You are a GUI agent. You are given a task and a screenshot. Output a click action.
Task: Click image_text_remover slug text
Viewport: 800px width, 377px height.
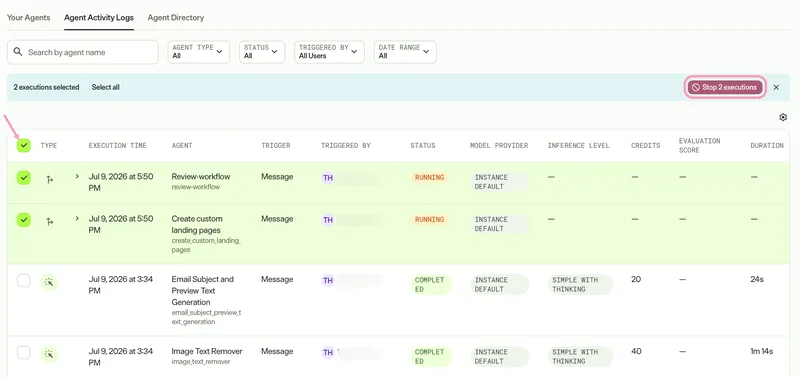point(201,362)
